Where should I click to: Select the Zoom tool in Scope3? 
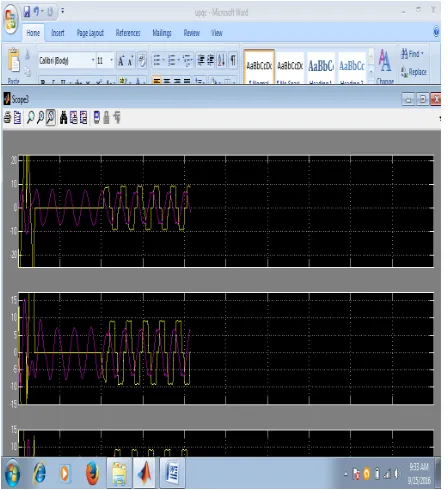click(x=30, y=118)
